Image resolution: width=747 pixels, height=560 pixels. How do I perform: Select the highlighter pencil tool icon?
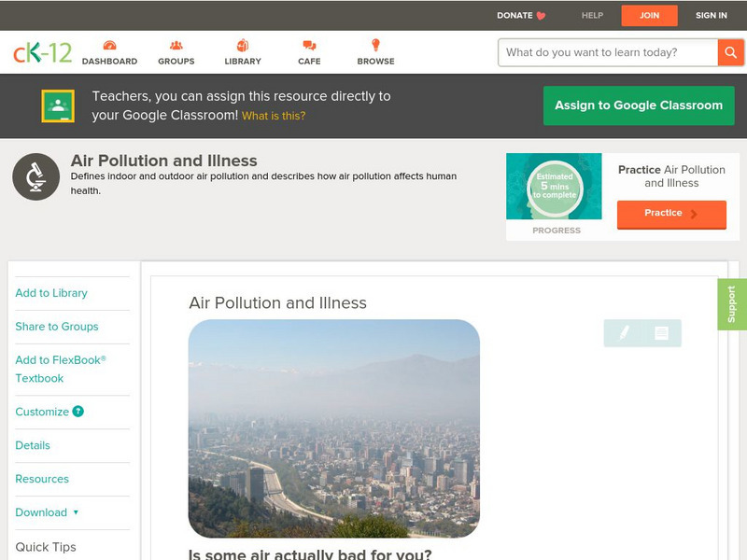[624, 332]
